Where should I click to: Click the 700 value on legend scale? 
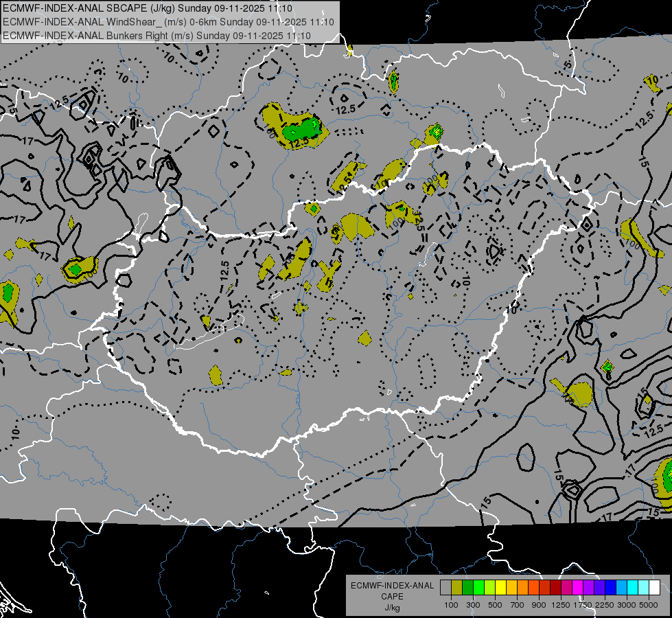pos(518,605)
